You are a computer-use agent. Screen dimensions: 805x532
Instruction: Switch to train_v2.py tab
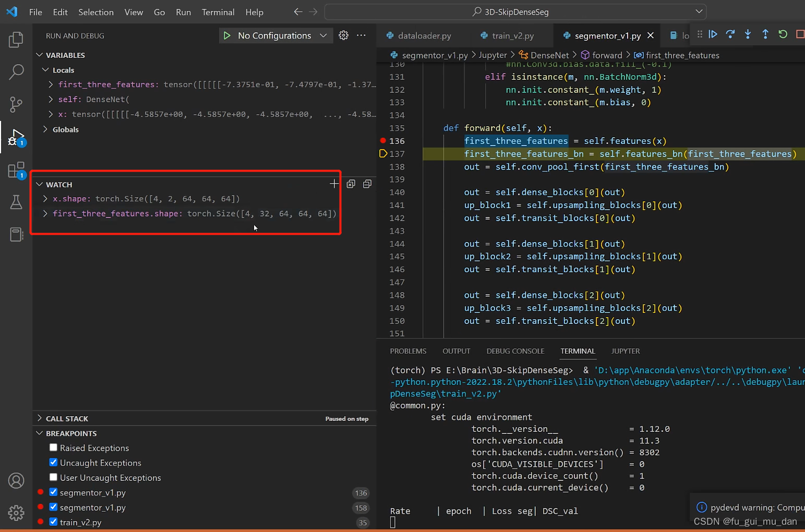tap(513, 35)
